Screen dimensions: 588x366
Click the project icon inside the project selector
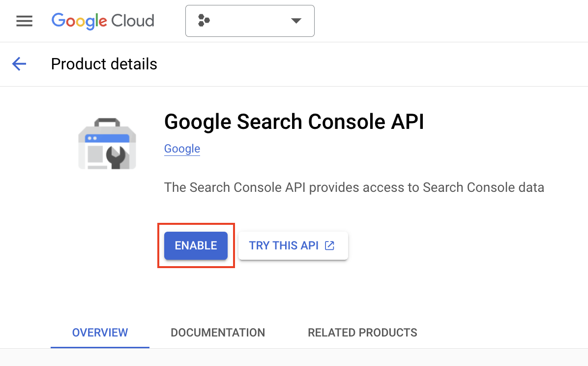tap(203, 21)
